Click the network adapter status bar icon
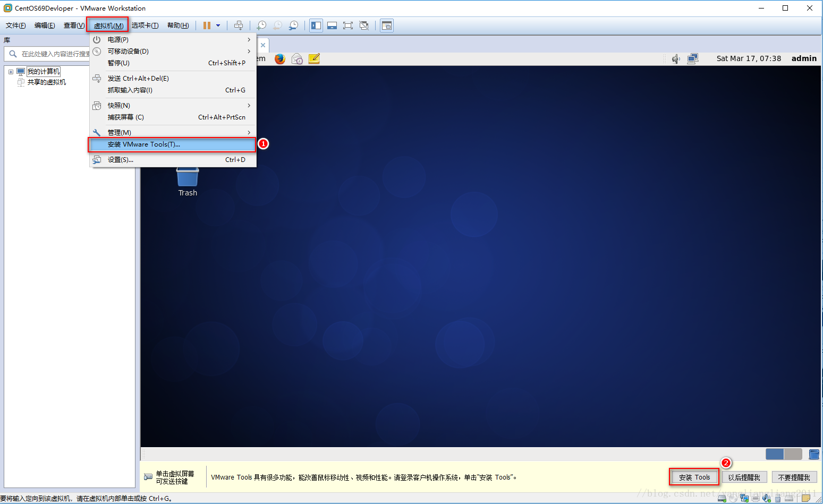The width and height of the screenshot is (823, 504). [x=744, y=498]
